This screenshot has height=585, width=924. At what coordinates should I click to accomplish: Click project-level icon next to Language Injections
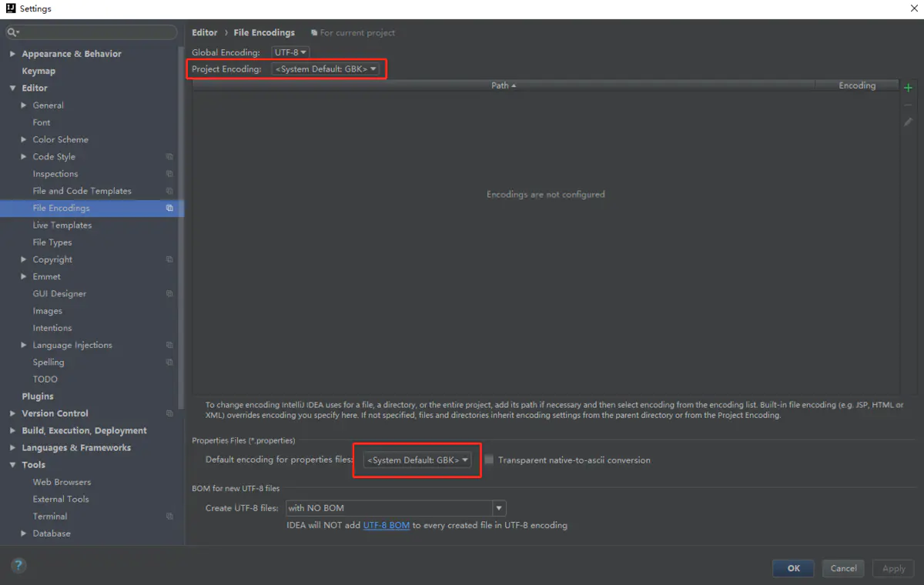point(169,345)
